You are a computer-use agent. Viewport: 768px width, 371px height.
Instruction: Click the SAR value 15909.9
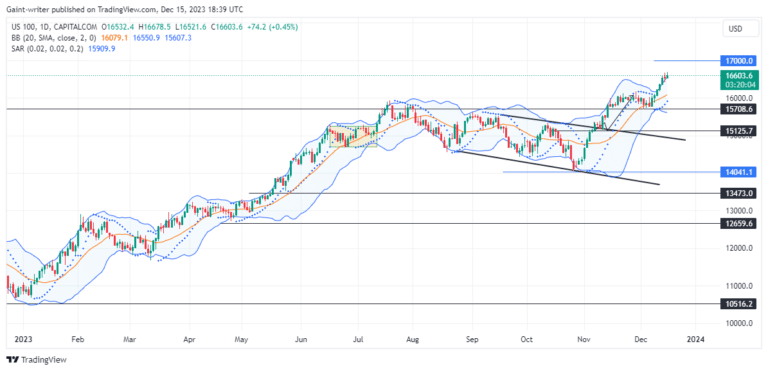tap(101, 49)
